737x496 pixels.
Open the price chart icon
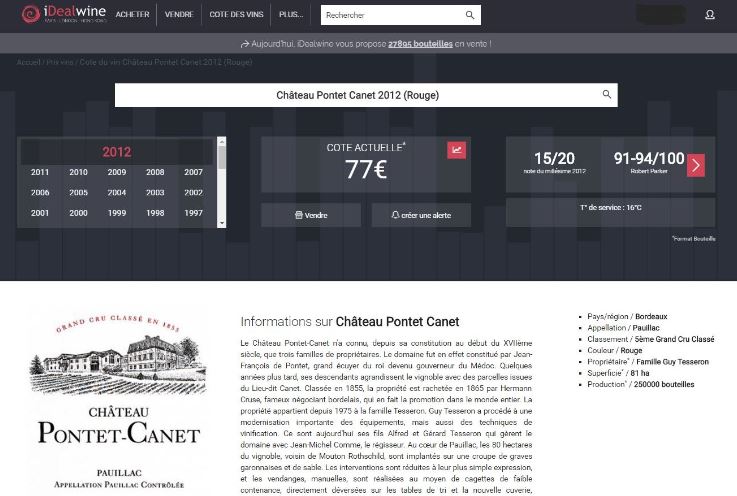[x=456, y=150]
